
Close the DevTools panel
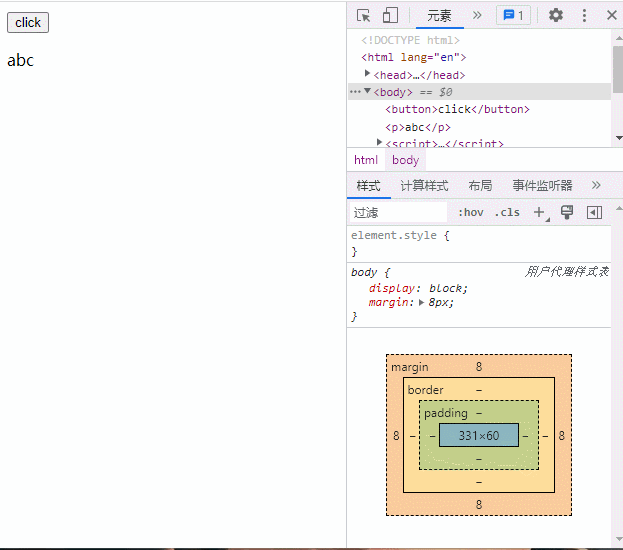pos(612,15)
